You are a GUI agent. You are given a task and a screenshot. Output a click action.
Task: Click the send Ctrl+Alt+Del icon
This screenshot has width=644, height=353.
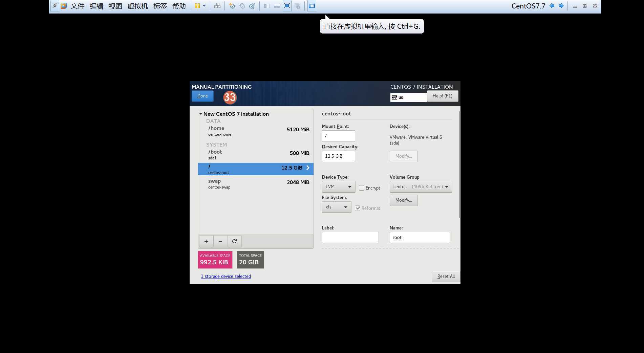coord(217,6)
